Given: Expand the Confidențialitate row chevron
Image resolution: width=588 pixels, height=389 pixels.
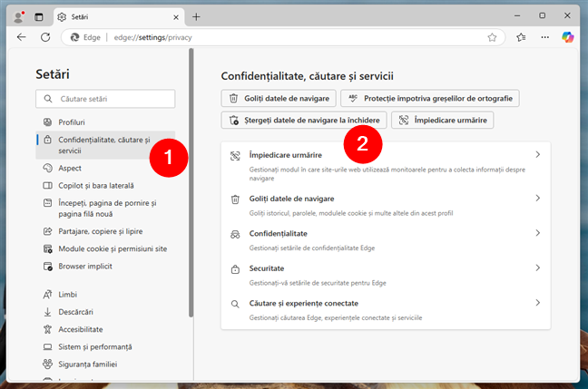Looking at the screenshot, I should 538,233.
